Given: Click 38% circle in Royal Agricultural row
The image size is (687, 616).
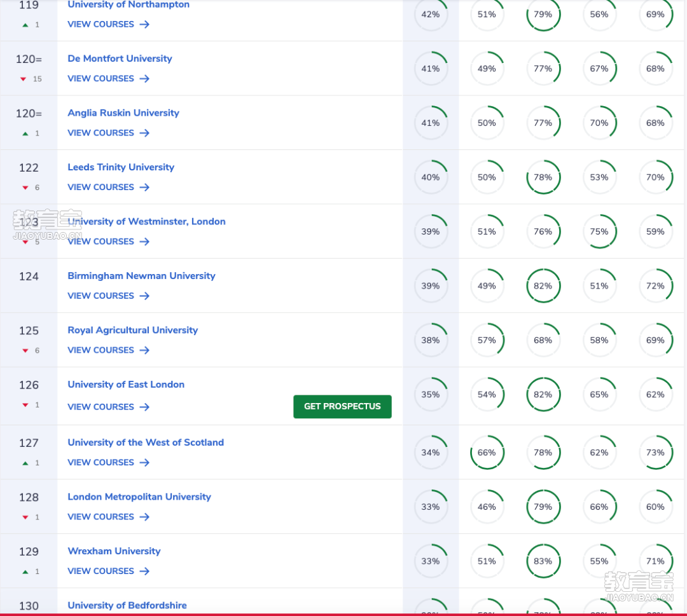Looking at the screenshot, I should 431,340.
